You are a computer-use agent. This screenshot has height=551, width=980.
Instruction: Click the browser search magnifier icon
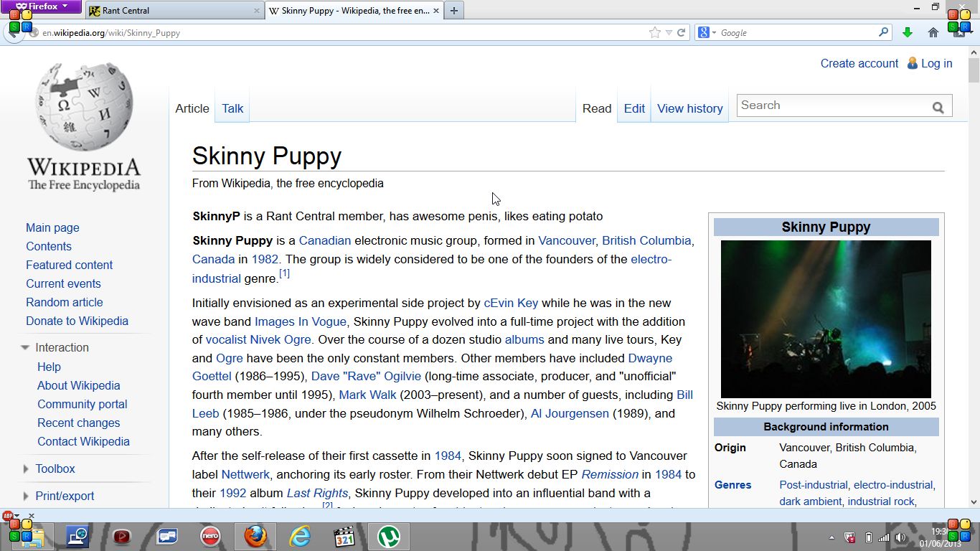coord(883,32)
